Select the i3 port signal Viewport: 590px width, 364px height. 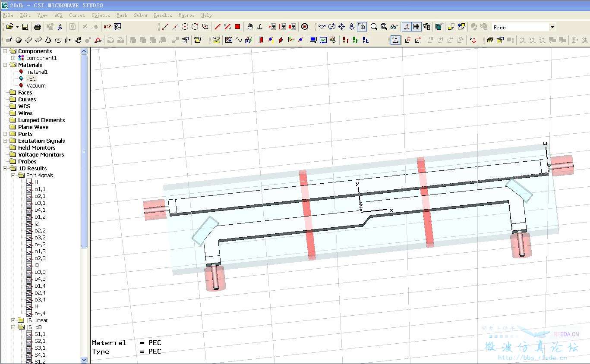37,265
